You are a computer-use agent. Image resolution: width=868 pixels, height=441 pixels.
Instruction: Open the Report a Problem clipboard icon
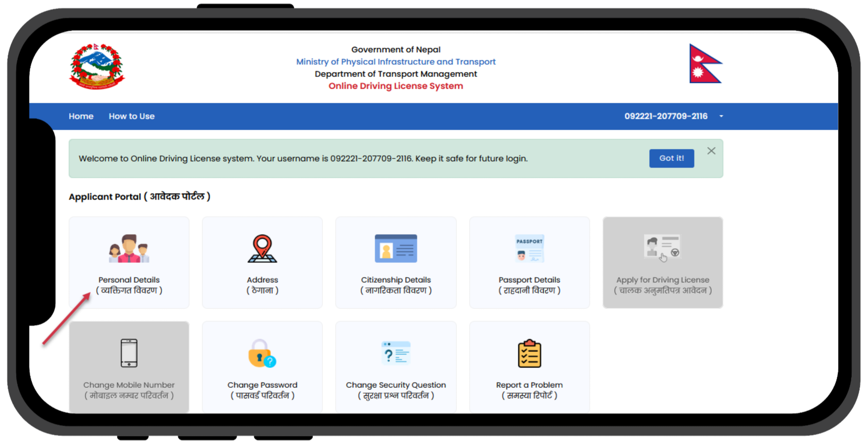coord(529,353)
